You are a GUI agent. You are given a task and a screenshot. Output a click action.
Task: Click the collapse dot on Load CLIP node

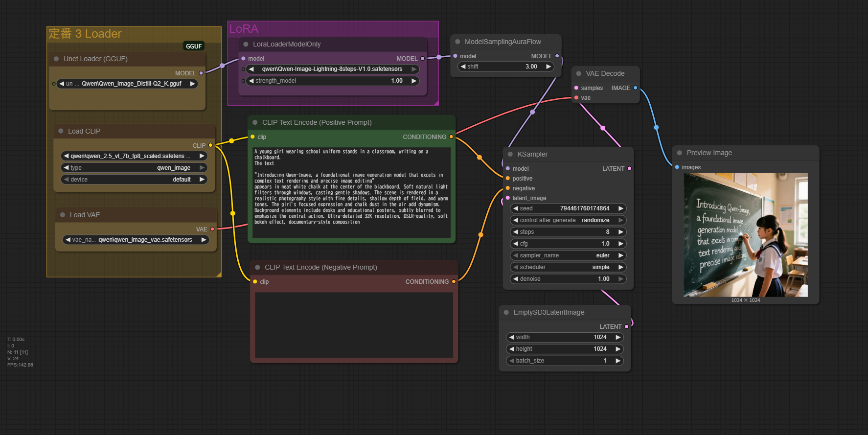point(61,131)
